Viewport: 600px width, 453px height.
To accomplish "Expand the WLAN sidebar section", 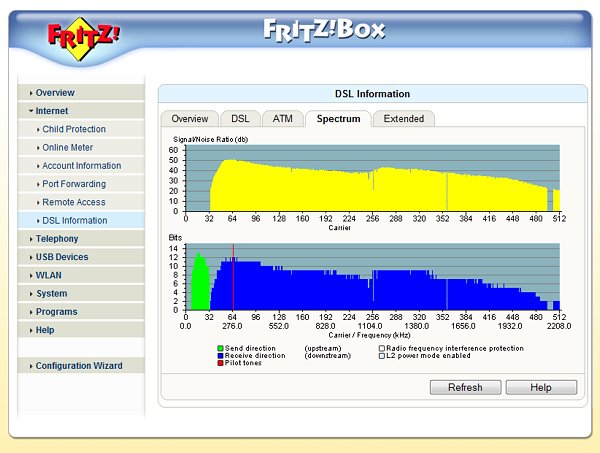I will click(48, 275).
